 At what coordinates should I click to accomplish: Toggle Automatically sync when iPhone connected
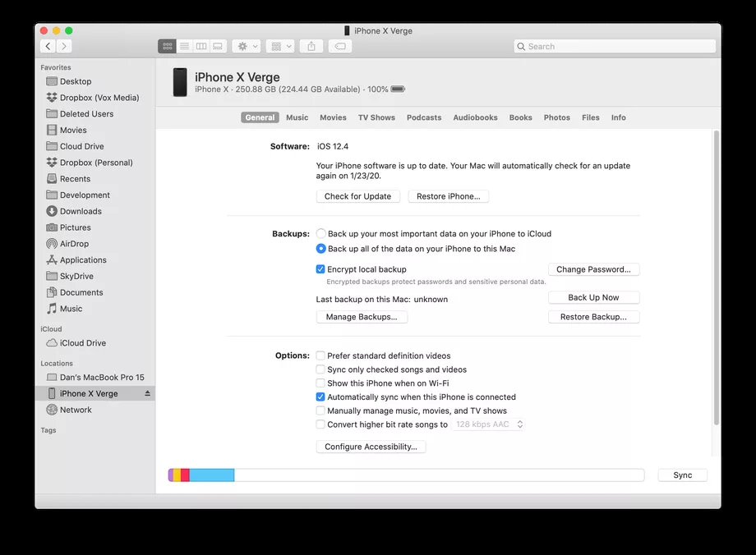[320, 397]
